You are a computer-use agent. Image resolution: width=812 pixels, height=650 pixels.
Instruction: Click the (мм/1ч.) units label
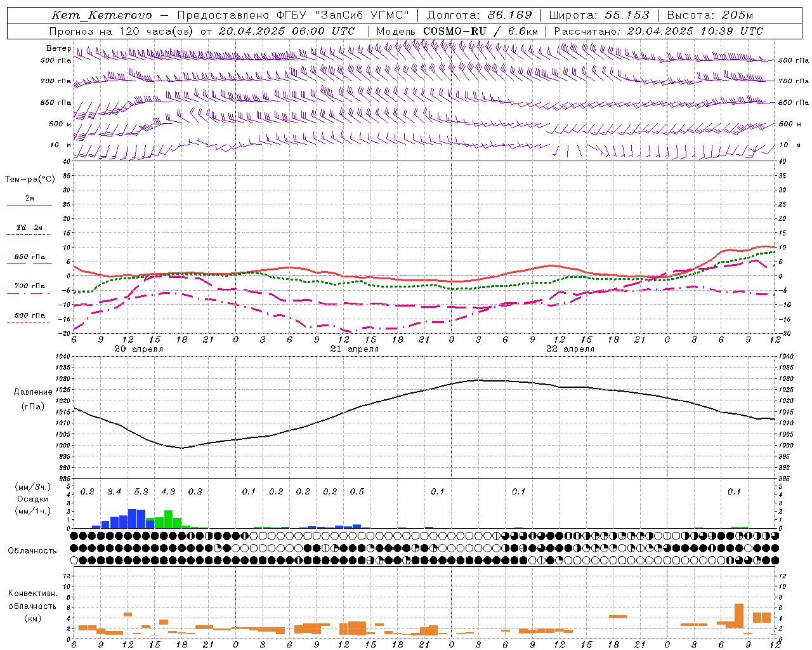[x=33, y=511]
